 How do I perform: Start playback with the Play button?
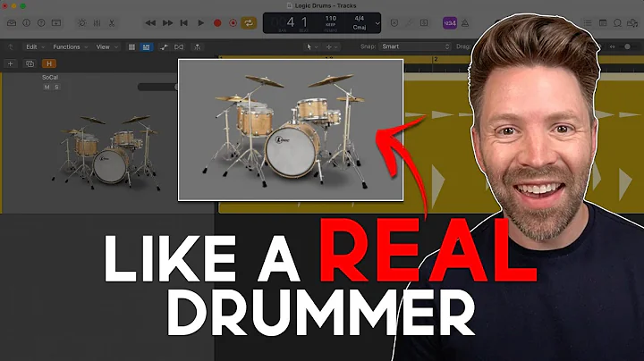click(201, 23)
